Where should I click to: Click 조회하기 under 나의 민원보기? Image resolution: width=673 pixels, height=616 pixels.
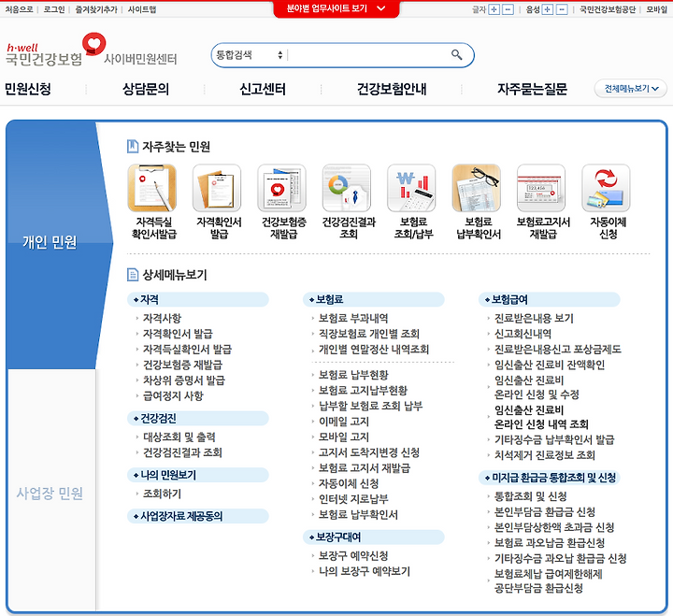pyautogui.click(x=163, y=494)
